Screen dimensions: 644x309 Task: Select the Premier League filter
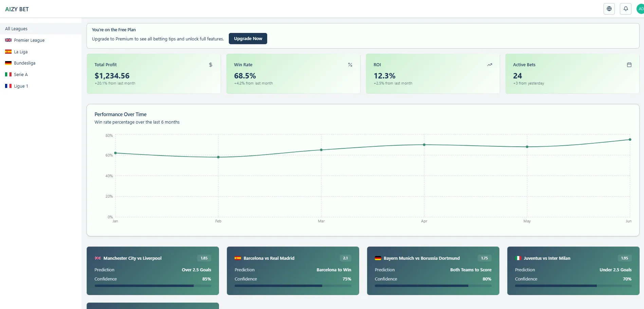pos(29,40)
